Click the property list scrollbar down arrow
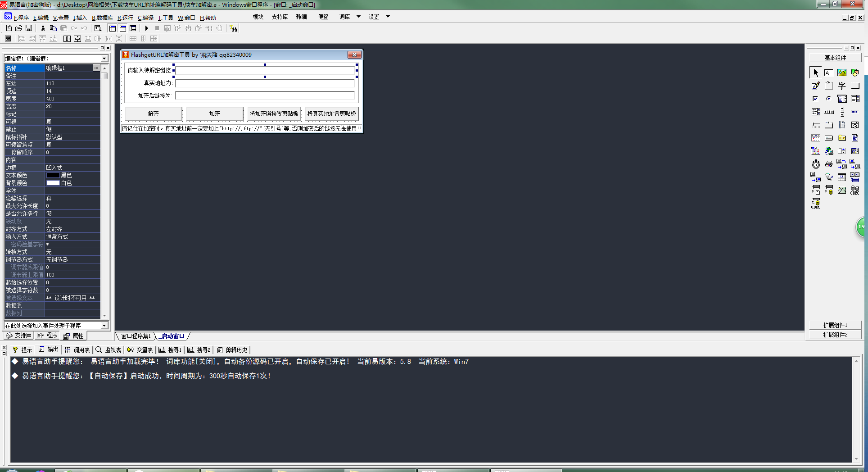Viewport: 868px width, 472px height. point(104,315)
